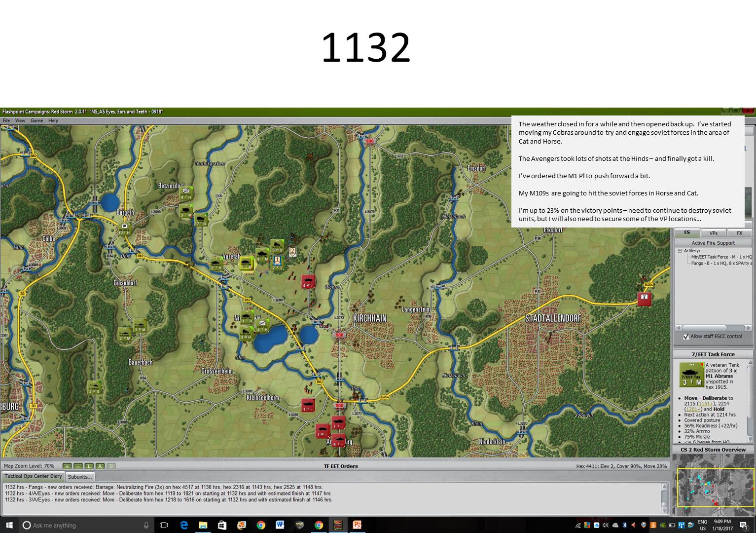Toggle Allow staff FSCC control checkbox
Image resolution: width=756 pixels, height=533 pixels.
coord(685,337)
